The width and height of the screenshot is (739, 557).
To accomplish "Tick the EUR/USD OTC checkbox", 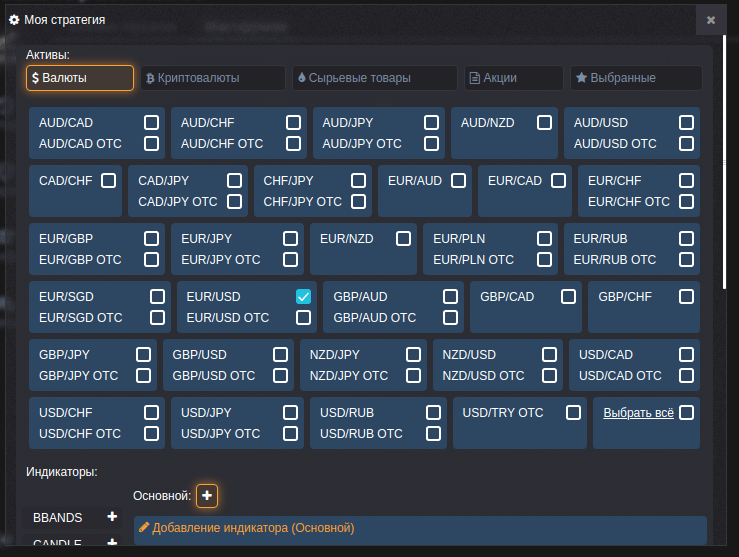I will [x=303, y=318].
